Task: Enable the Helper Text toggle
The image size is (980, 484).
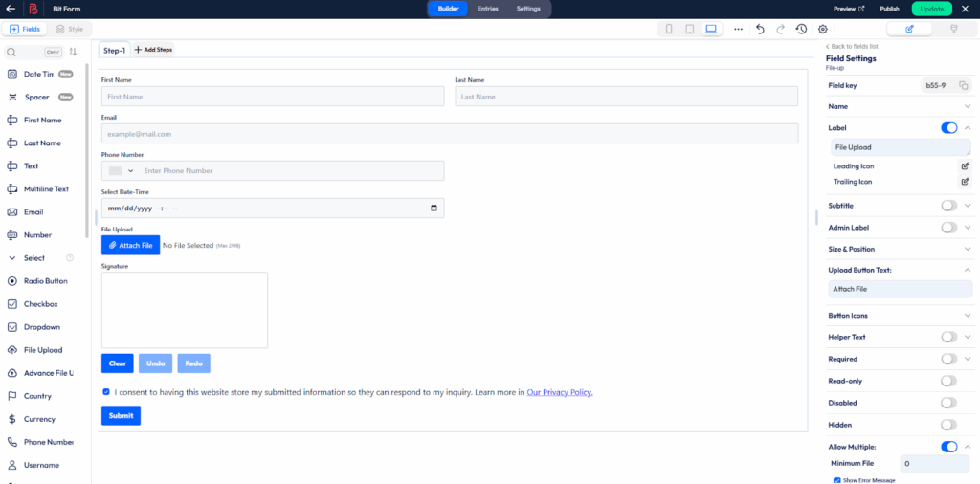Action: click(948, 337)
